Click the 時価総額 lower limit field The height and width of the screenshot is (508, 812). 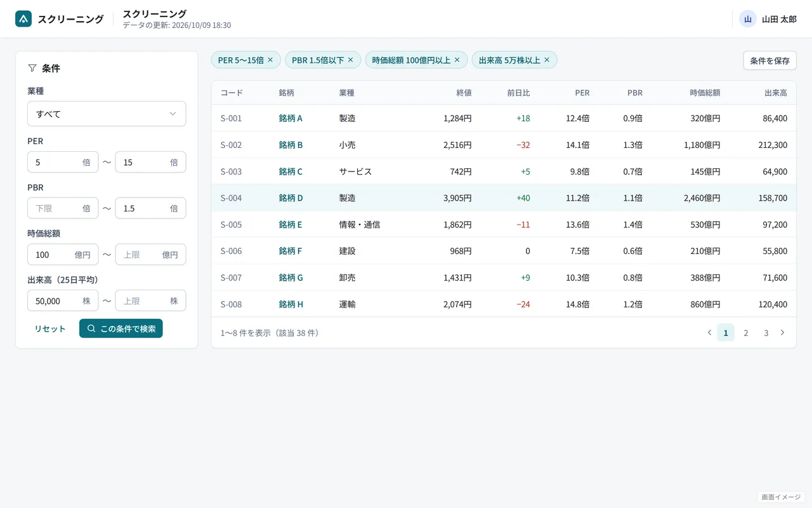(63, 255)
